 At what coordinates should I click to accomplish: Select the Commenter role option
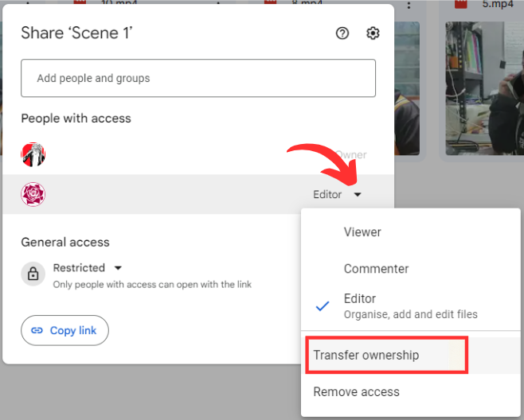tap(376, 269)
